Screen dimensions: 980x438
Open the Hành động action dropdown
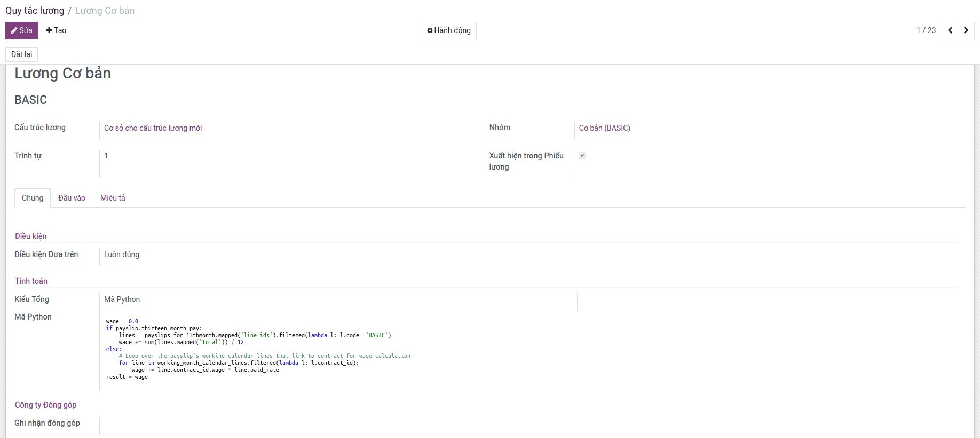[x=449, y=30]
